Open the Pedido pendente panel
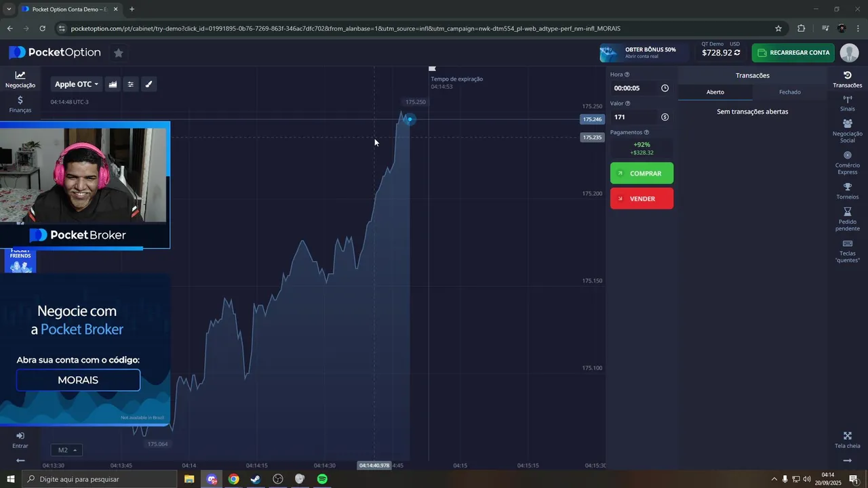This screenshot has height=488, width=868. 848,220
